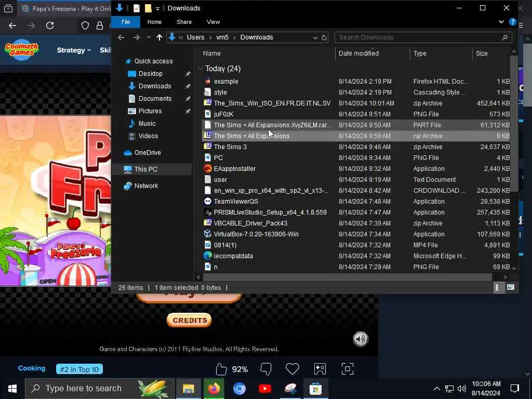Select the juF0zK PNG file icon

[x=208, y=114]
